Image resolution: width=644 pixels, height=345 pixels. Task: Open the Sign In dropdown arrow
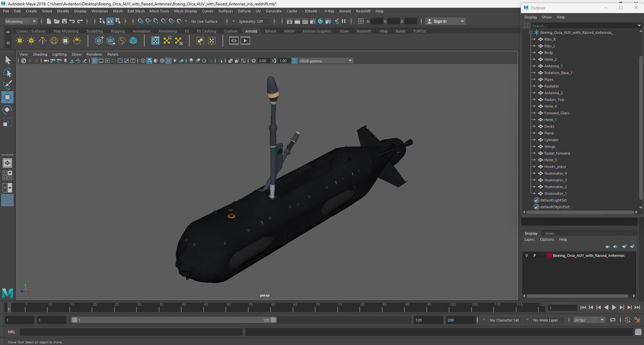(x=462, y=21)
